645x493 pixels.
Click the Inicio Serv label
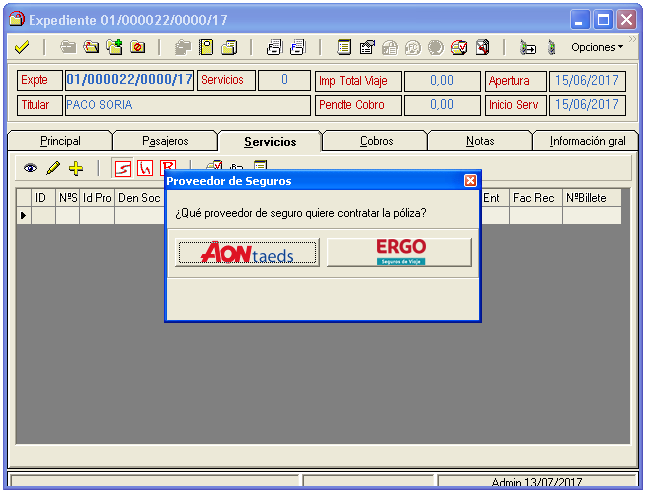click(x=516, y=105)
